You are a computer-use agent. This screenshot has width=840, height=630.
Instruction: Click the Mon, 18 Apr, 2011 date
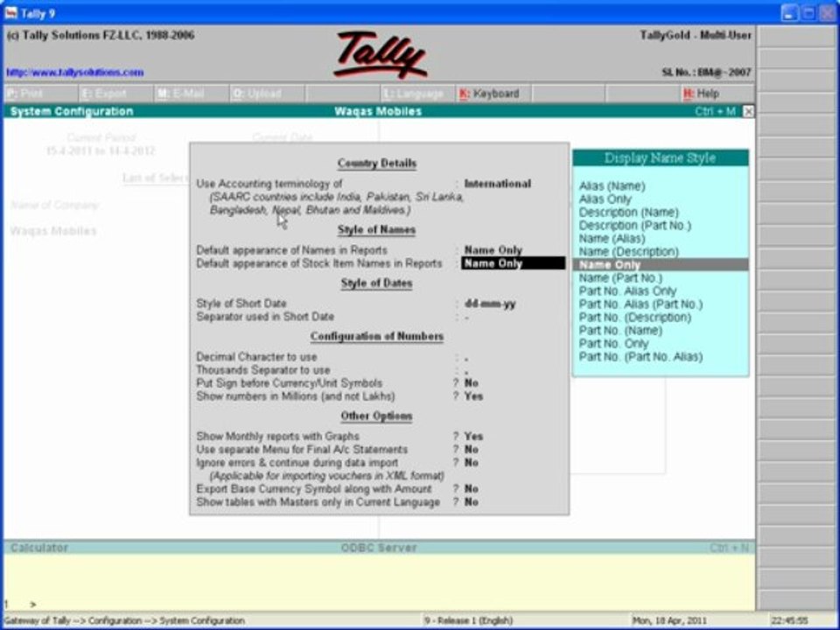[669, 621]
